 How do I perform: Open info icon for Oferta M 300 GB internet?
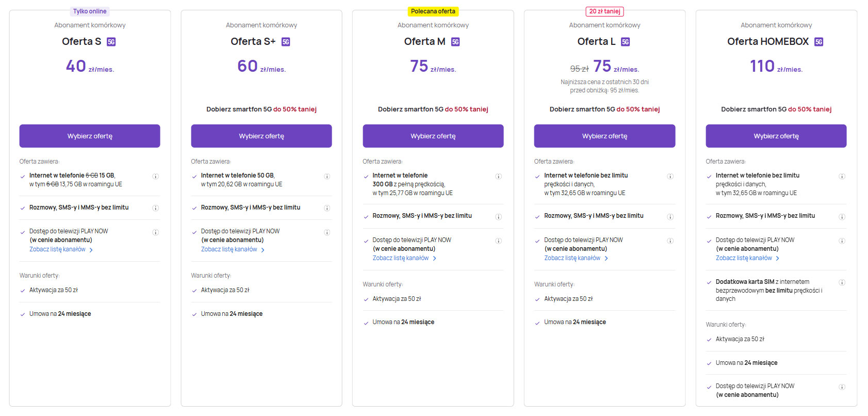pyautogui.click(x=499, y=177)
